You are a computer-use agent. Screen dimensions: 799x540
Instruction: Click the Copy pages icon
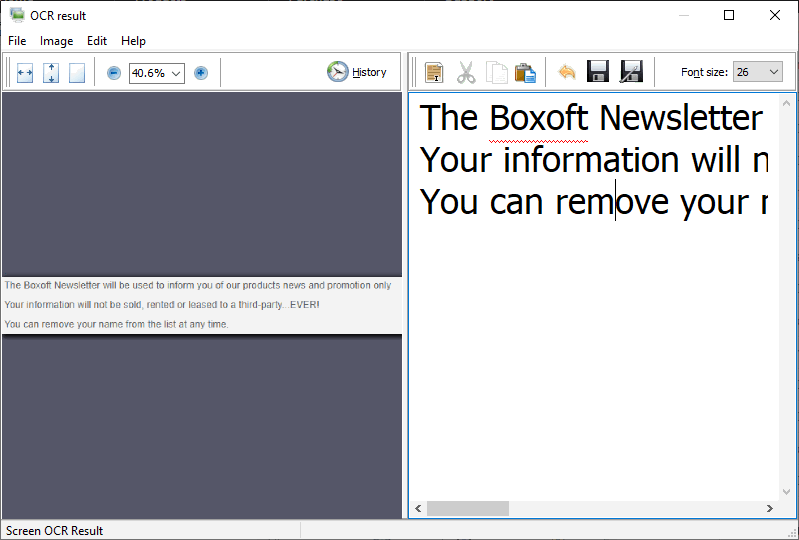point(496,72)
